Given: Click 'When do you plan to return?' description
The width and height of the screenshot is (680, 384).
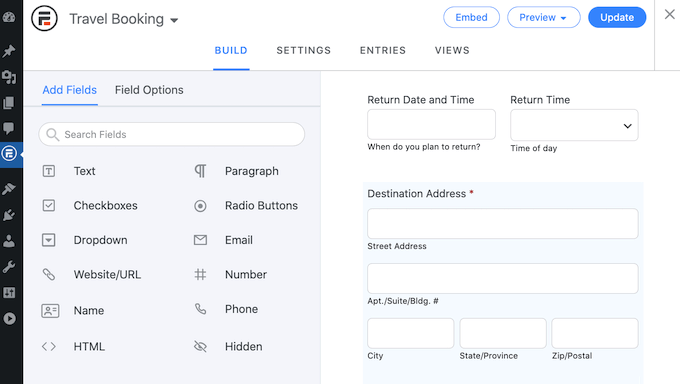Looking at the screenshot, I should (424, 147).
